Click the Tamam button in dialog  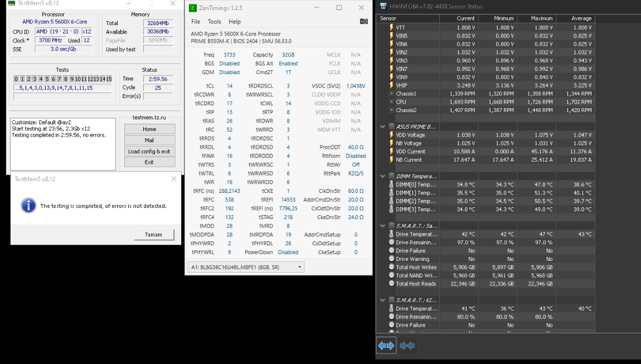pos(154,235)
